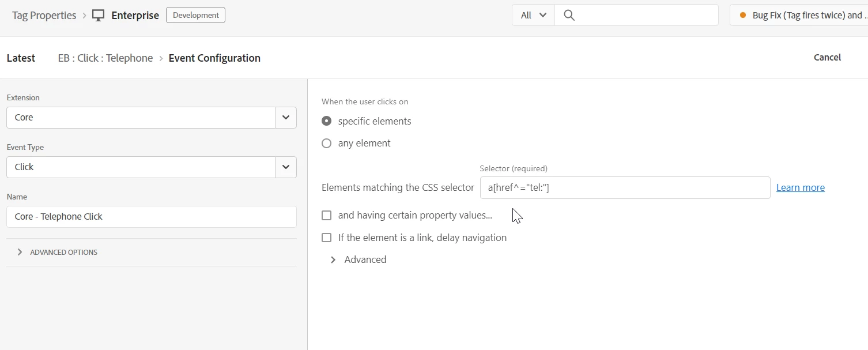Check delay navigation for links option
The width and height of the screenshot is (868, 350).
[x=327, y=238]
